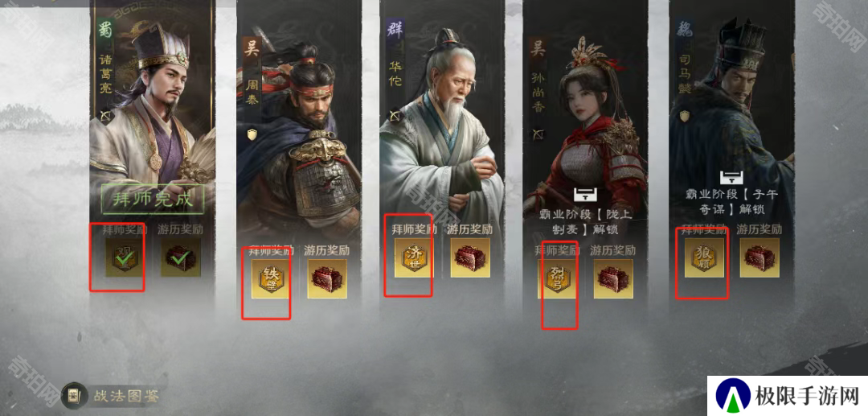The image size is (868, 416).
Task: Open 周泰's red travel reward chest
Action: tap(327, 278)
